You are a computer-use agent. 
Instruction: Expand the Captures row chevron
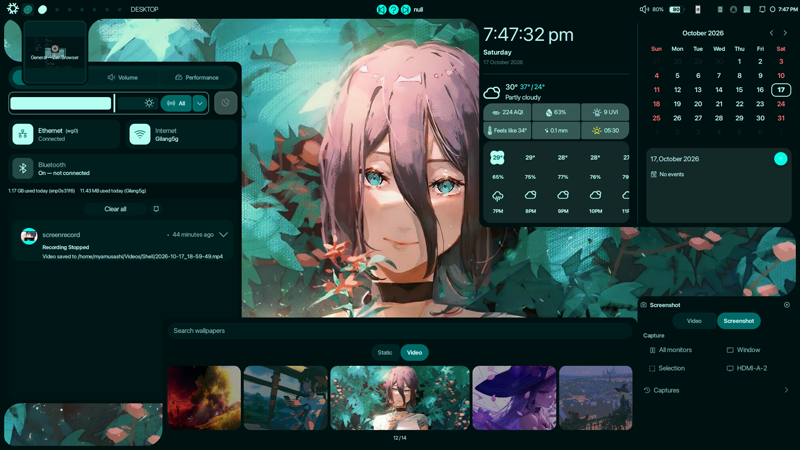pos(786,390)
